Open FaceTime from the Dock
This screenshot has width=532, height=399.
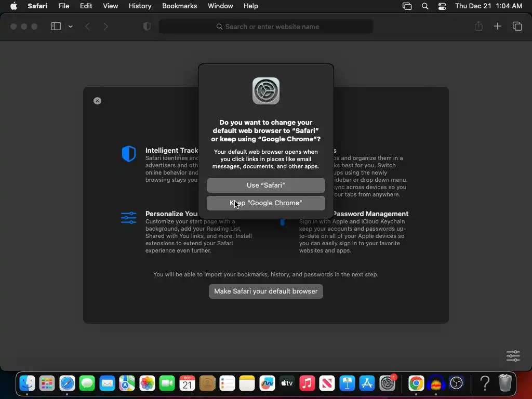[167, 383]
